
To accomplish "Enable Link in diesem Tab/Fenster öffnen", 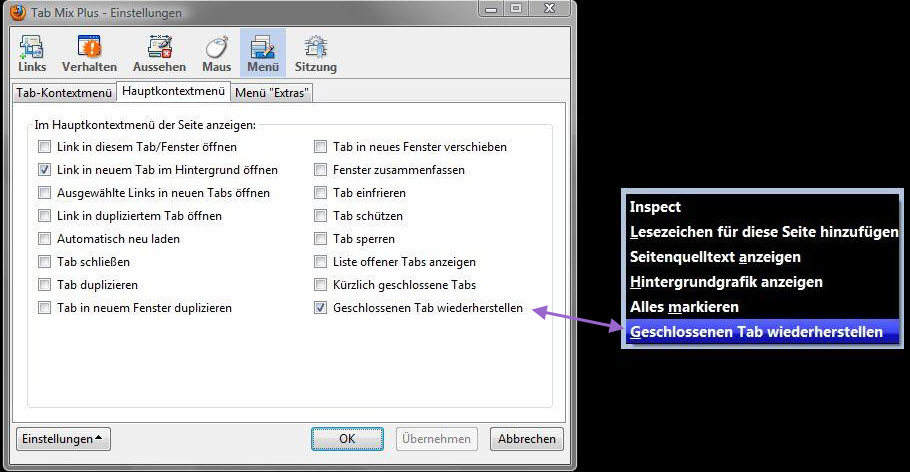I will click(45, 147).
